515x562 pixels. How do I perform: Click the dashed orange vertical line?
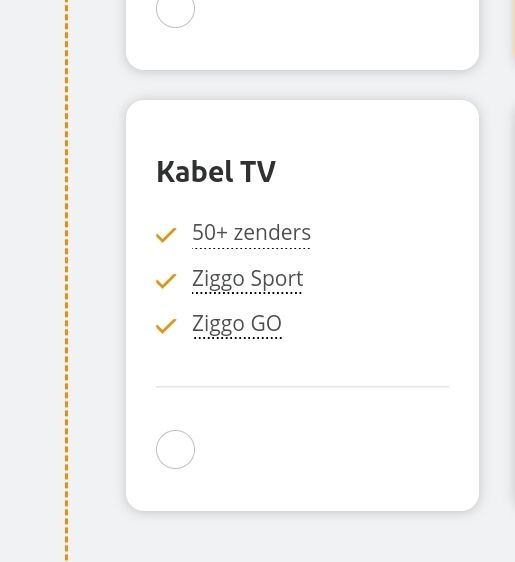coord(67,281)
